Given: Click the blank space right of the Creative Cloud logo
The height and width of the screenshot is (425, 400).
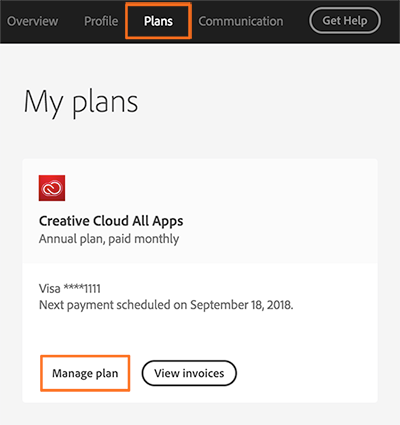Looking at the screenshot, I should coord(220,188).
